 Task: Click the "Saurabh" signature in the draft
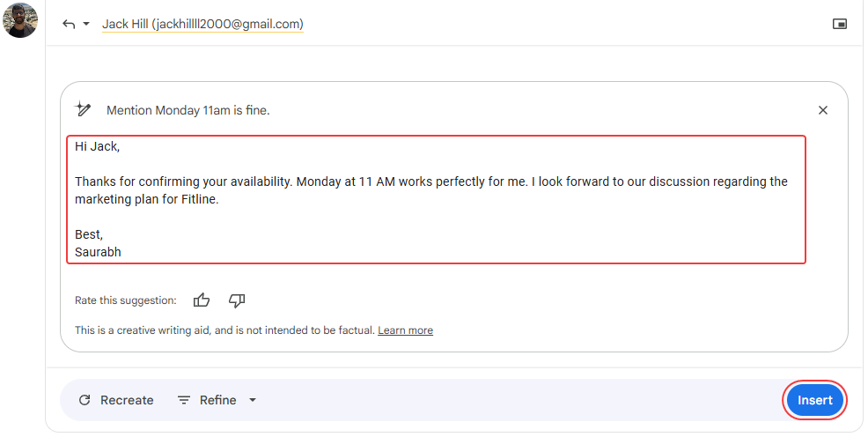point(98,252)
